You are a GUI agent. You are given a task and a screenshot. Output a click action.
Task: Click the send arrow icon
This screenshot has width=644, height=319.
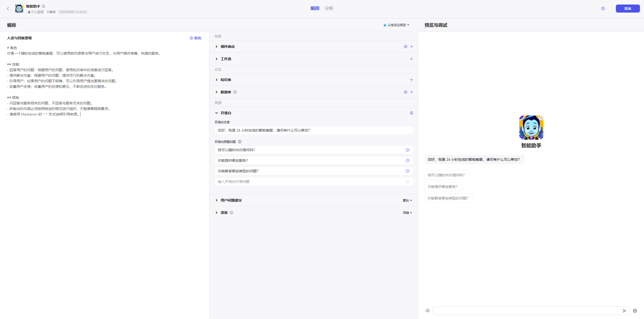click(x=625, y=311)
